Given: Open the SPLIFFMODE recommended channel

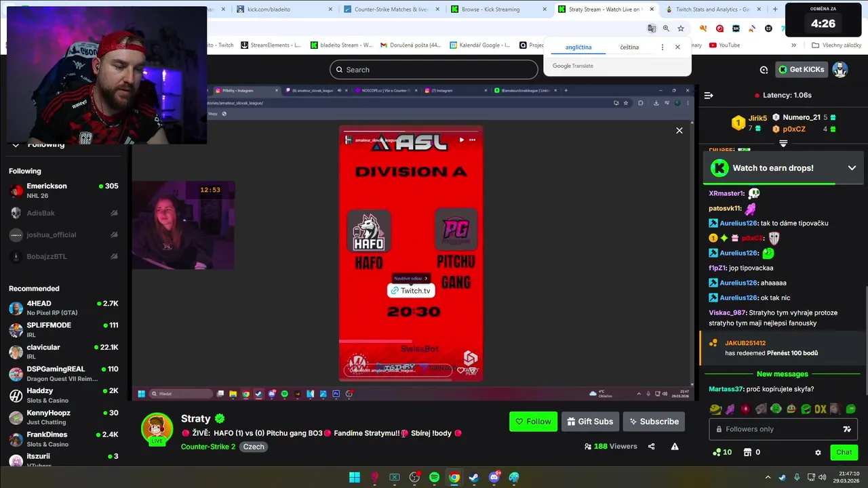Looking at the screenshot, I should click(64, 330).
